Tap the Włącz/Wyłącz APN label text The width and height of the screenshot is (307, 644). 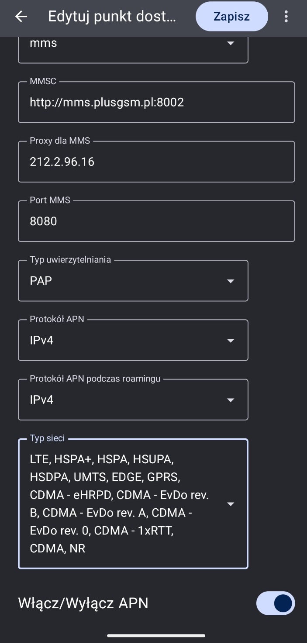[83, 603]
